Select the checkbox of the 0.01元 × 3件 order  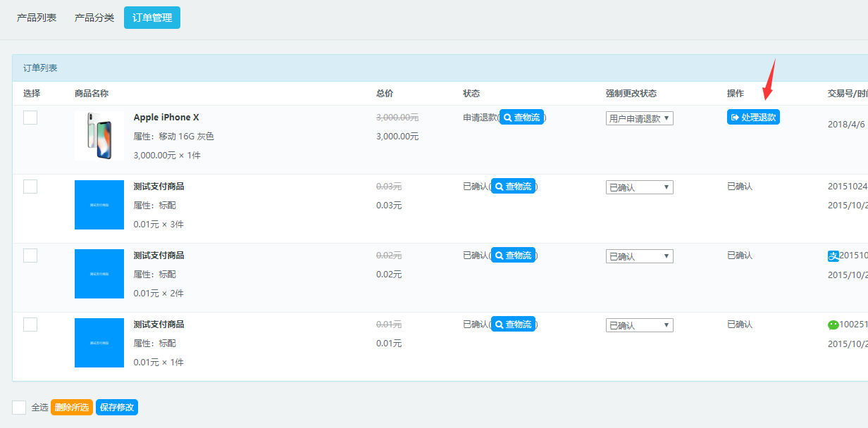[x=30, y=187]
